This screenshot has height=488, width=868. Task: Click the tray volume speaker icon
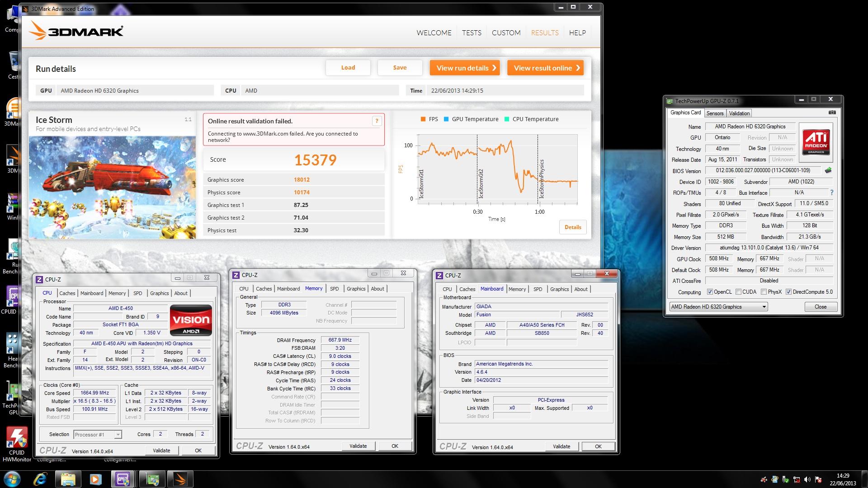click(807, 479)
